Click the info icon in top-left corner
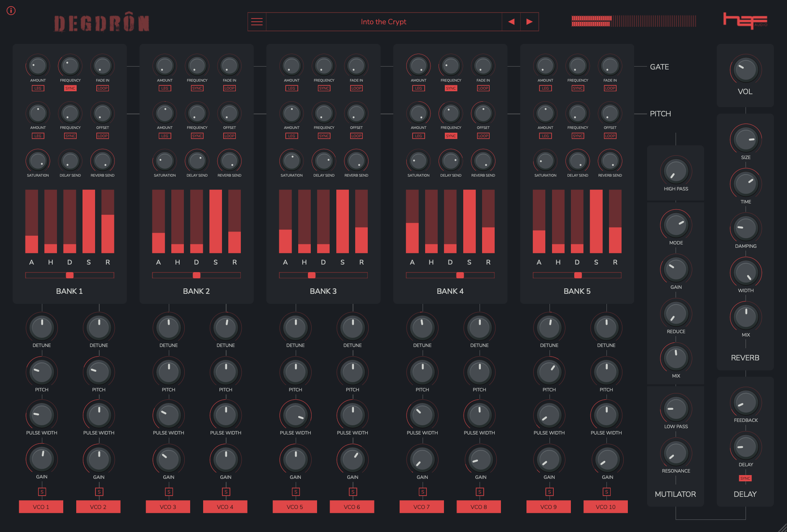This screenshot has height=532, width=787. pyautogui.click(x=11, y=11)
